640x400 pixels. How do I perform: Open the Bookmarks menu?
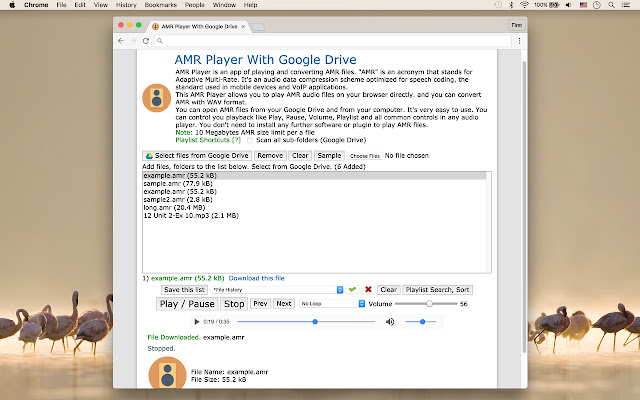166,5
